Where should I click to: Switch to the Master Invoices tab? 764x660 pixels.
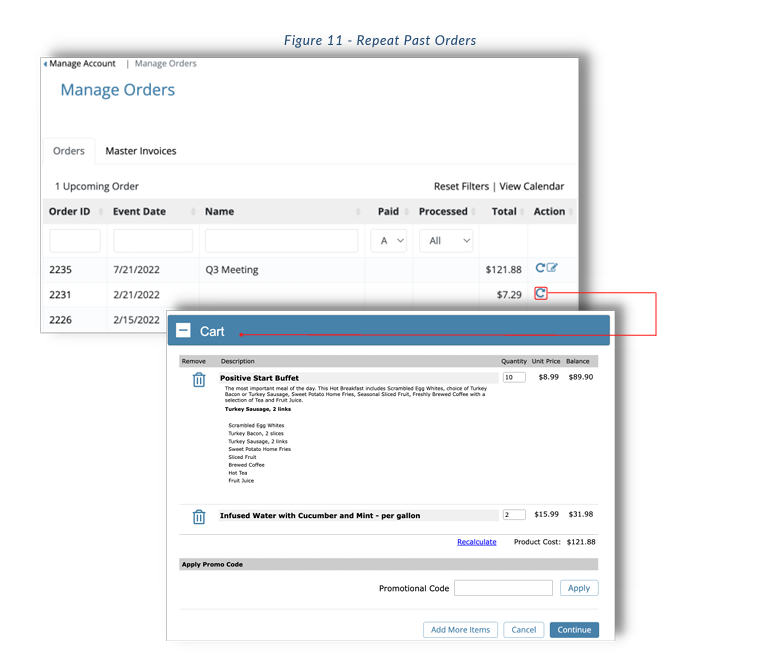(x=141, y=151)
